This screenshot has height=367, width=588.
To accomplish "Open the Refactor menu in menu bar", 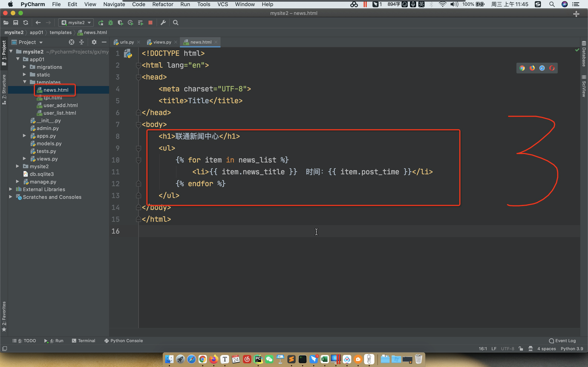I will 162,4.
